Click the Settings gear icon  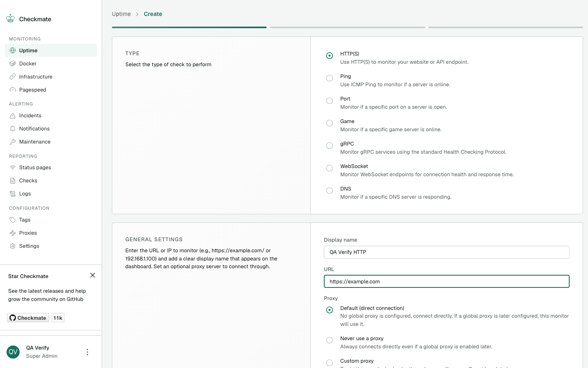click(13, 246)
